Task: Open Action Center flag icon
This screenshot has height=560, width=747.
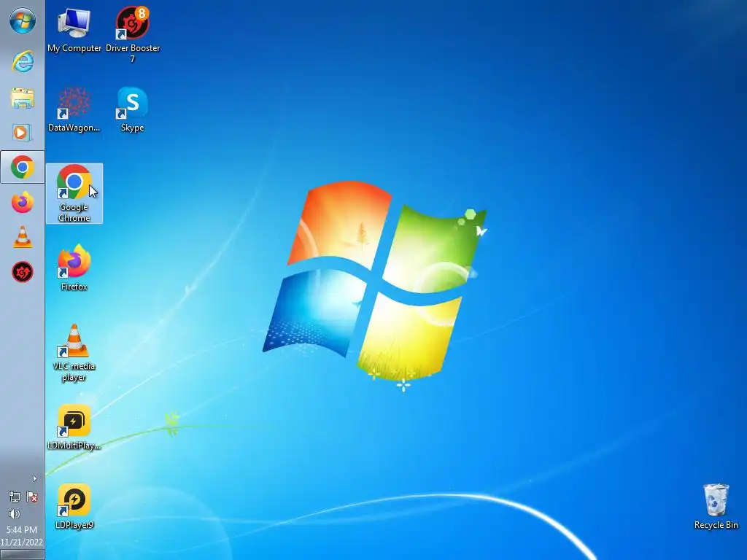Action: (32, 497)
